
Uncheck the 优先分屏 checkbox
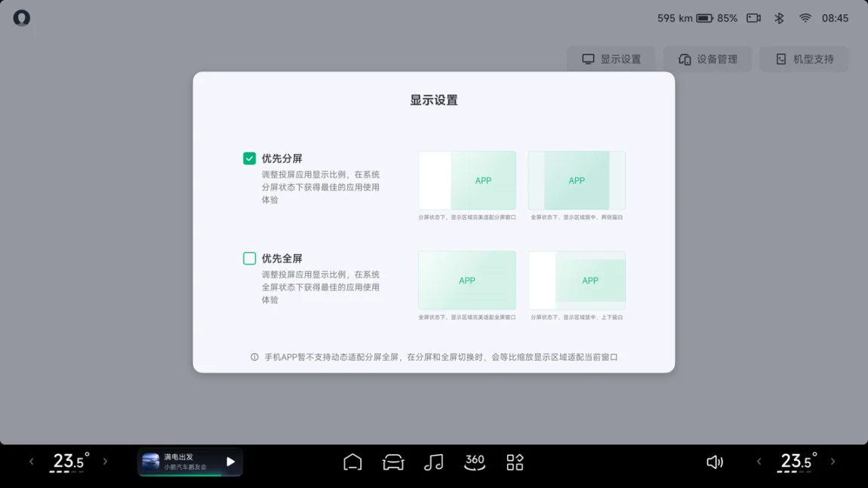[249, 158]
